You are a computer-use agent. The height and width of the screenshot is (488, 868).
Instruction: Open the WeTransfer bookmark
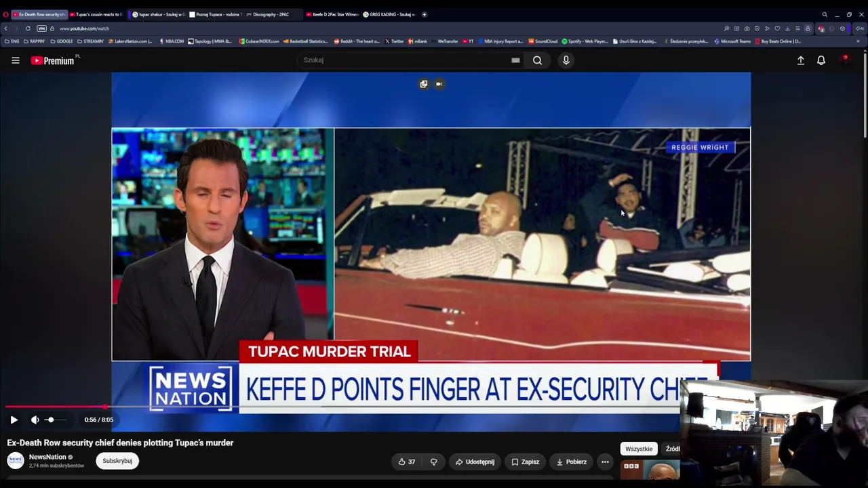(x=445, y=41)
